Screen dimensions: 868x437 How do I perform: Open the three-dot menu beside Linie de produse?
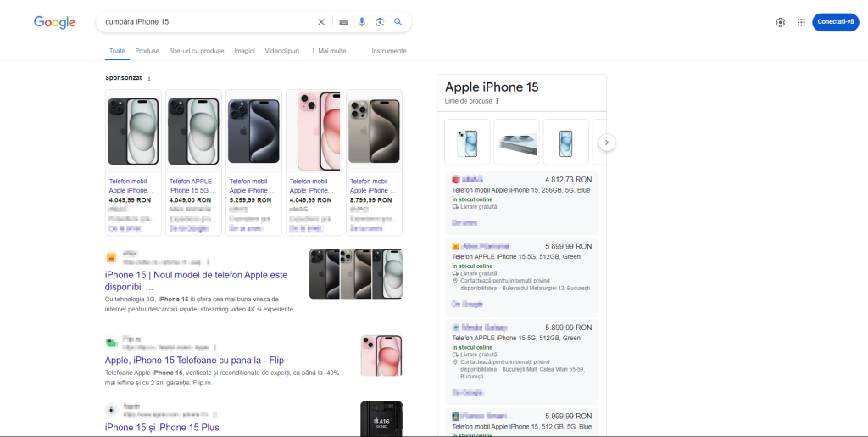coord(497,101)
